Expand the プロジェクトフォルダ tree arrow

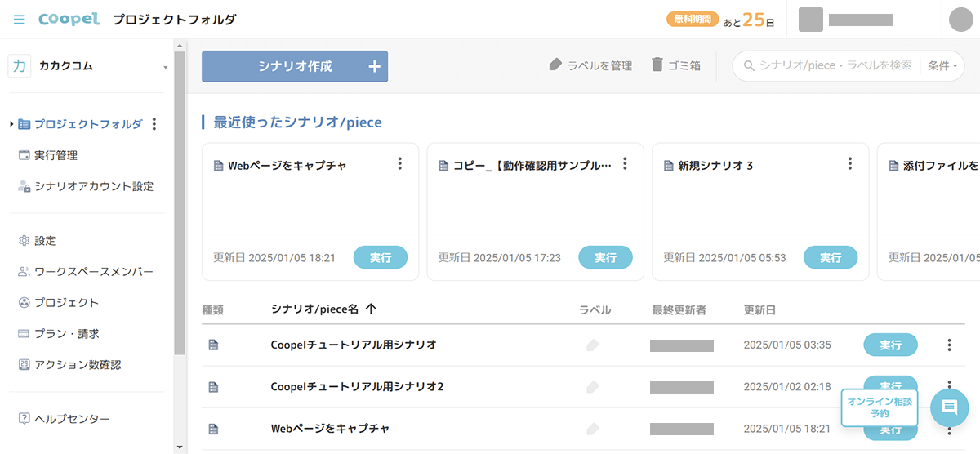point(11,124)
